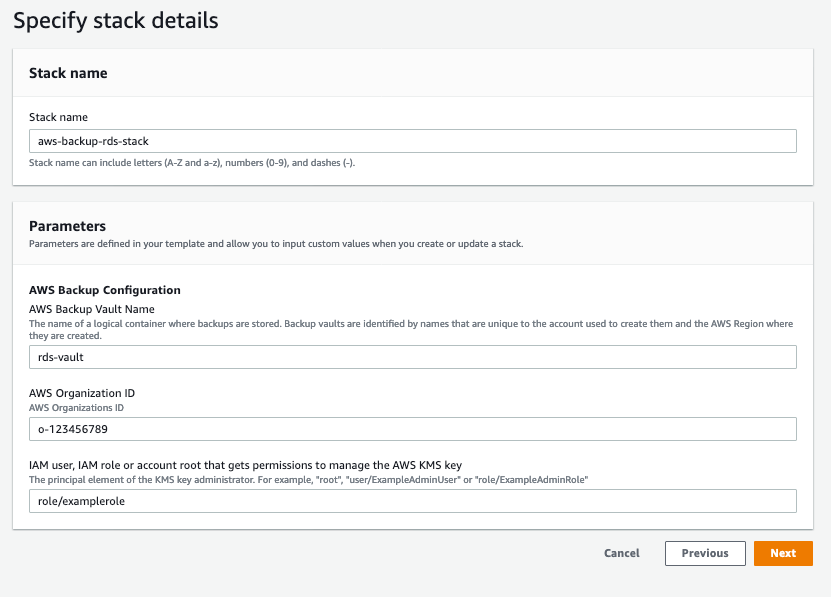831x597 pixels.
Task: Click the backup vault logical container description
Action: (x=400, y=329)
